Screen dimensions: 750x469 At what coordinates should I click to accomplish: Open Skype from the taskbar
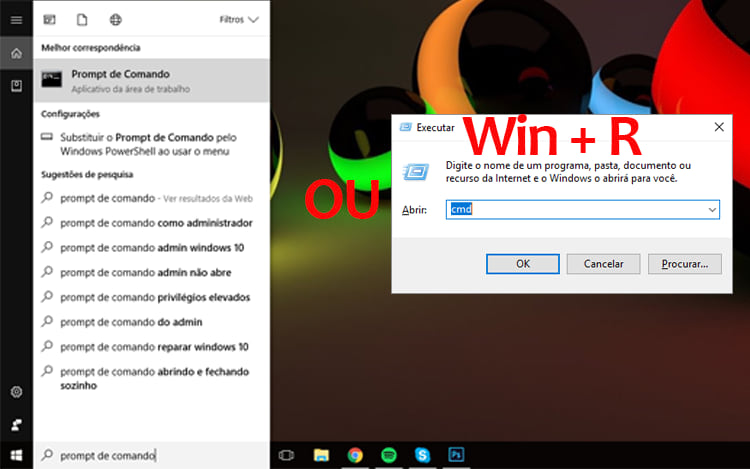point(422,455)
